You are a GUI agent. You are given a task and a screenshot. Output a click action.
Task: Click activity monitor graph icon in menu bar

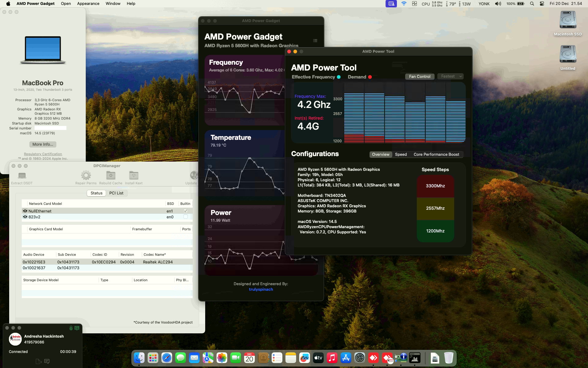coord(414,4)
